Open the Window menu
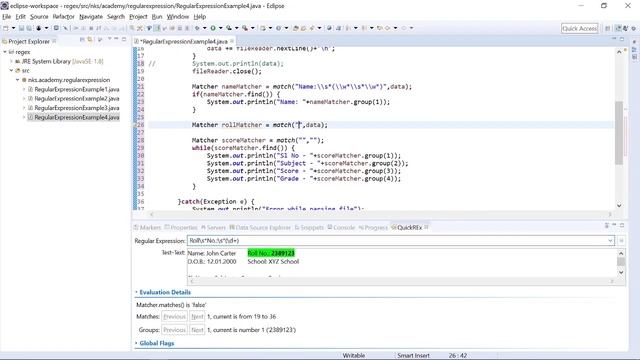This screenshot has width=640, height=360. click(x=178, y=17)
